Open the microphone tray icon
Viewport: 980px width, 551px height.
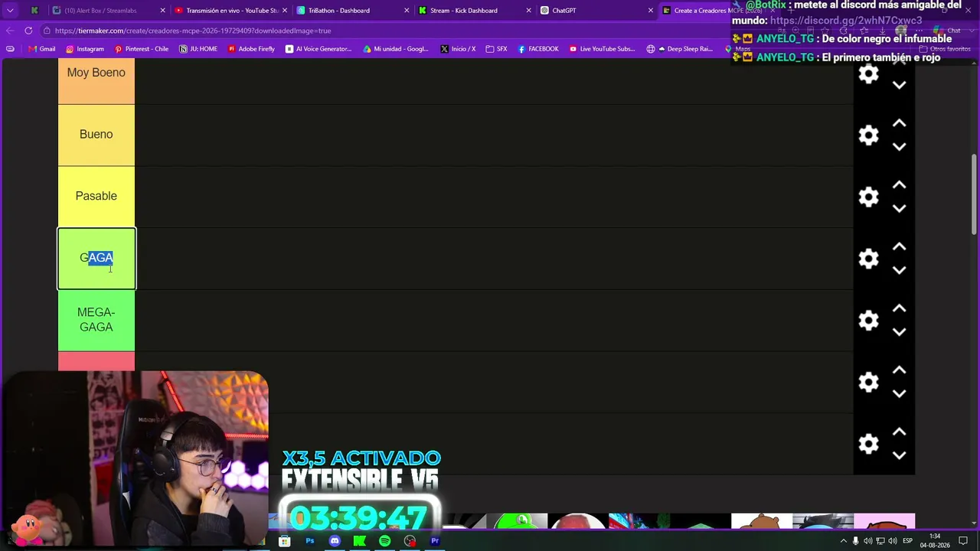pos(856,541)
